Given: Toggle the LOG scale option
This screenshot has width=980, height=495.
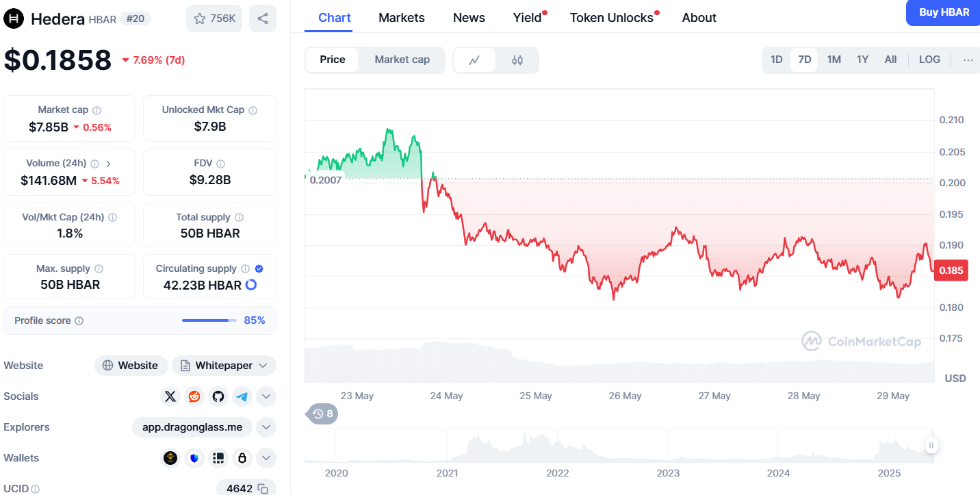Looking at the screenshot, I should coord(929,60).
